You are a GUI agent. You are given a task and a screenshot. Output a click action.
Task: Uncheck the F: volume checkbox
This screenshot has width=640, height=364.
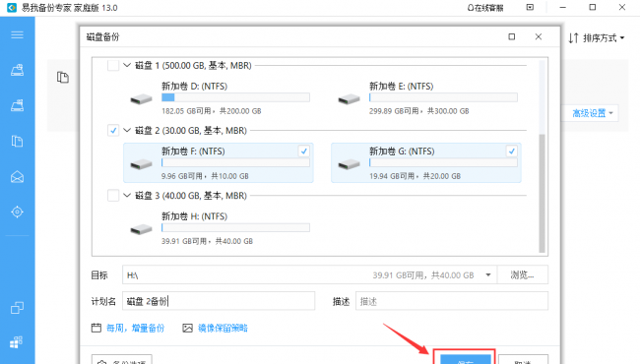click(x=303, y=152)
